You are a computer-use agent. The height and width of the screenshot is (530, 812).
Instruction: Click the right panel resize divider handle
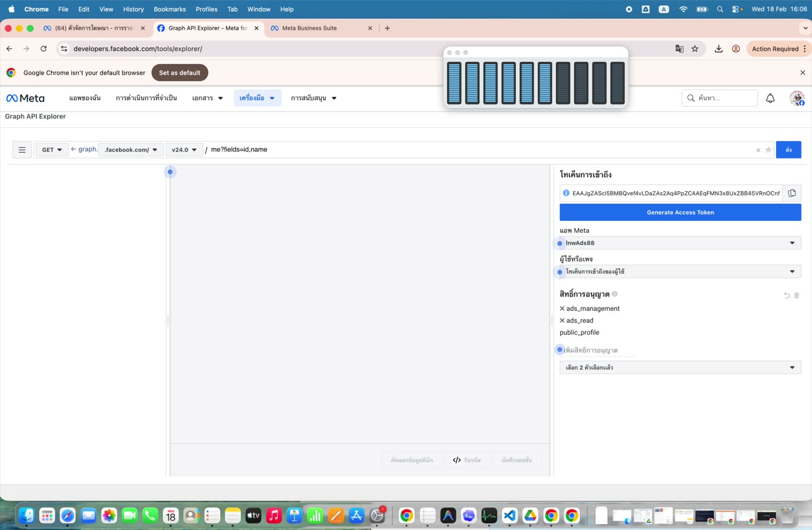click(x=552, y=321)
